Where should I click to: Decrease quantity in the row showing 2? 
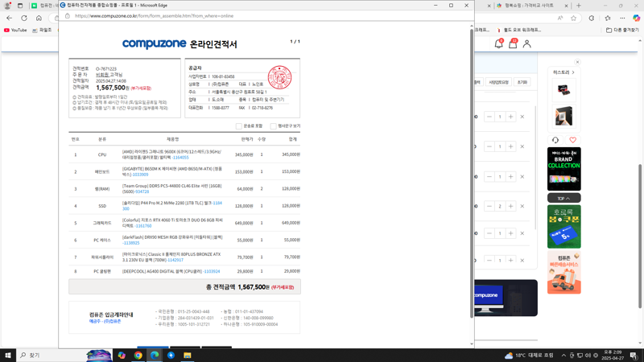click(489, 206)
